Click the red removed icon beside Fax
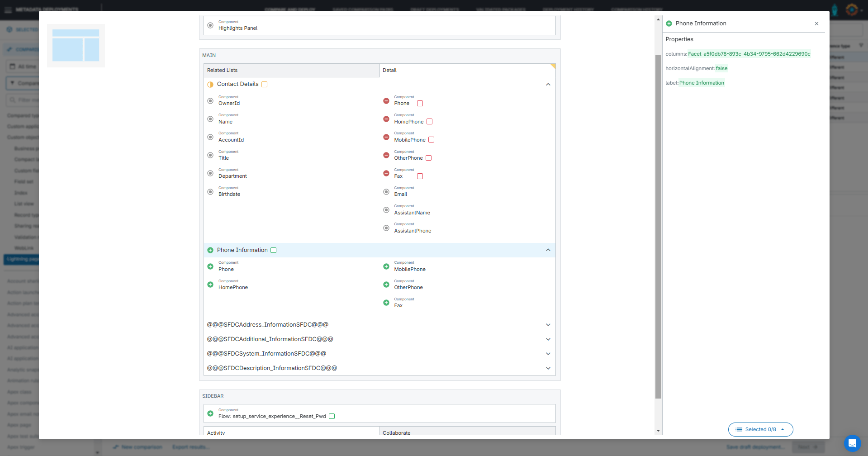868x456 pixels. pyautogui.click(x=386, y=173)
